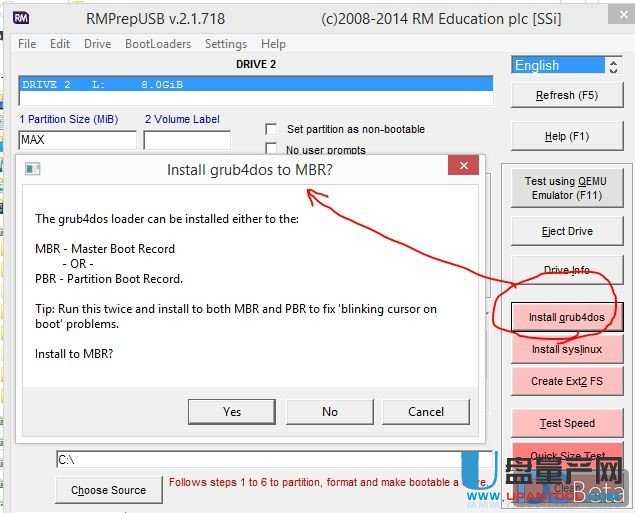The height and width of the screenshot is (513, 635).
Task: Click the Choose Source button
Action: 108,490
